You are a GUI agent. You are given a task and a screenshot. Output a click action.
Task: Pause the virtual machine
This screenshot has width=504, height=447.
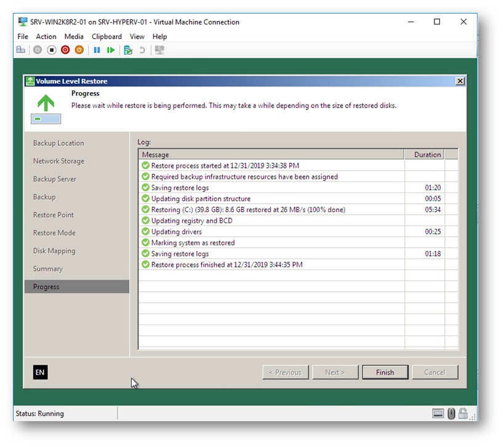pos(97,50)
